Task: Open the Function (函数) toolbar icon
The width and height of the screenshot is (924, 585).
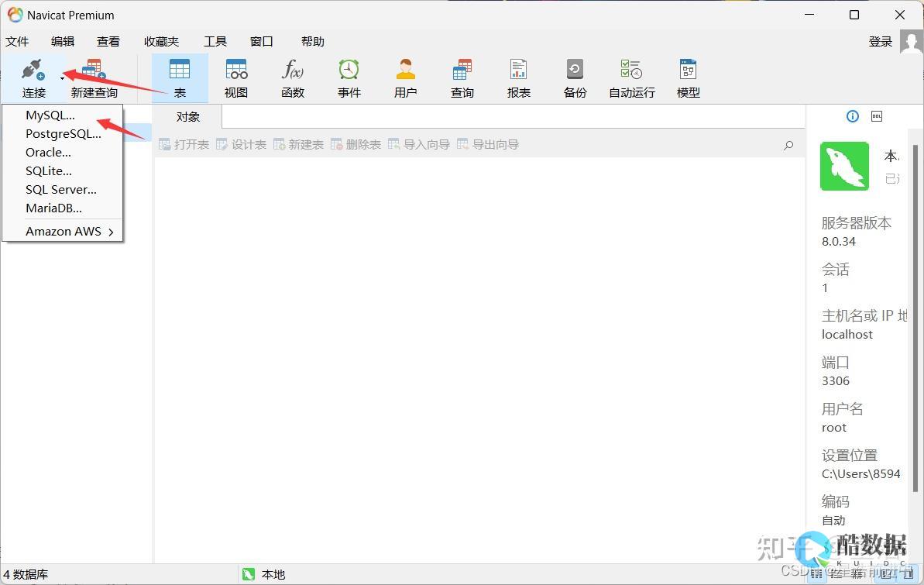Action: (x=293, y=70)
